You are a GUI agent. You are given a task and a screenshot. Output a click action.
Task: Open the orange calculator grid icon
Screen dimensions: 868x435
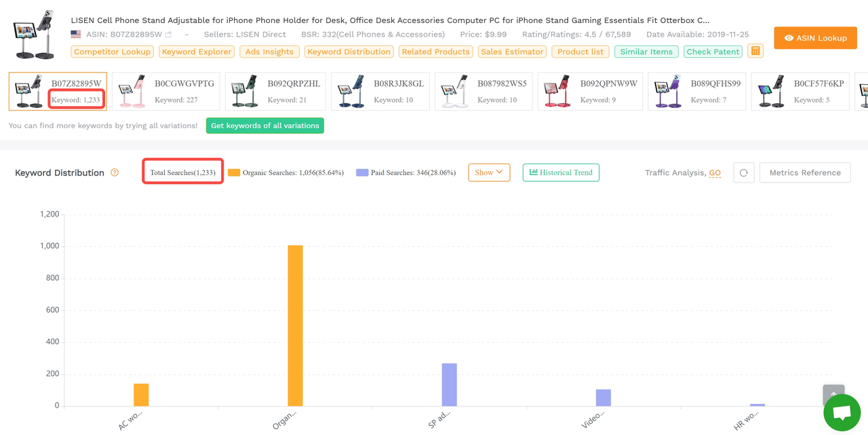(x=755, y=51)
